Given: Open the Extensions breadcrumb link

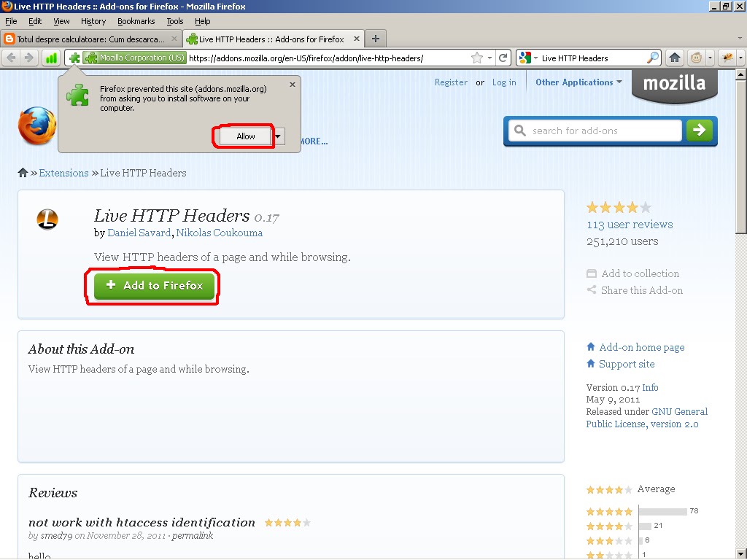Looking at the screenshot, I should pyautogui.click(x=64, y=173).
